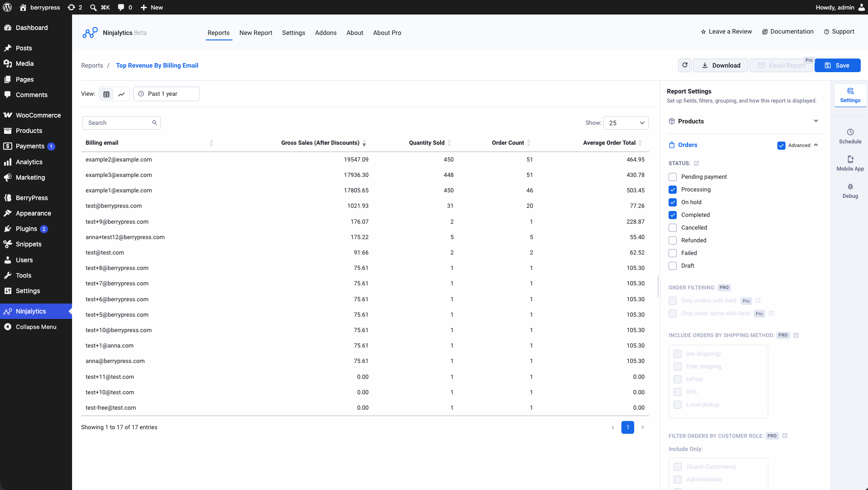868x490 pixels.
Task: Sort by Quantity Sold column arrows
Action: pyautogui.click(x=449, y=143)
